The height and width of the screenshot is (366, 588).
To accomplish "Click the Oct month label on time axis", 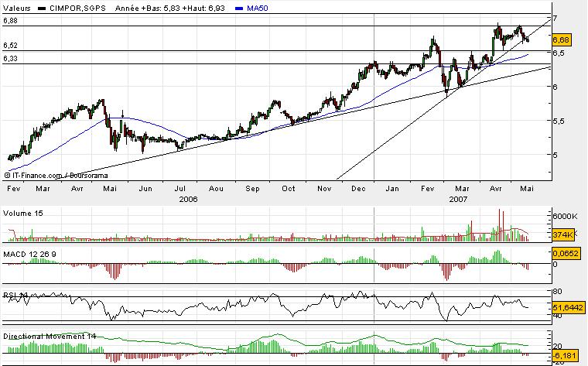I will [289, 188].
